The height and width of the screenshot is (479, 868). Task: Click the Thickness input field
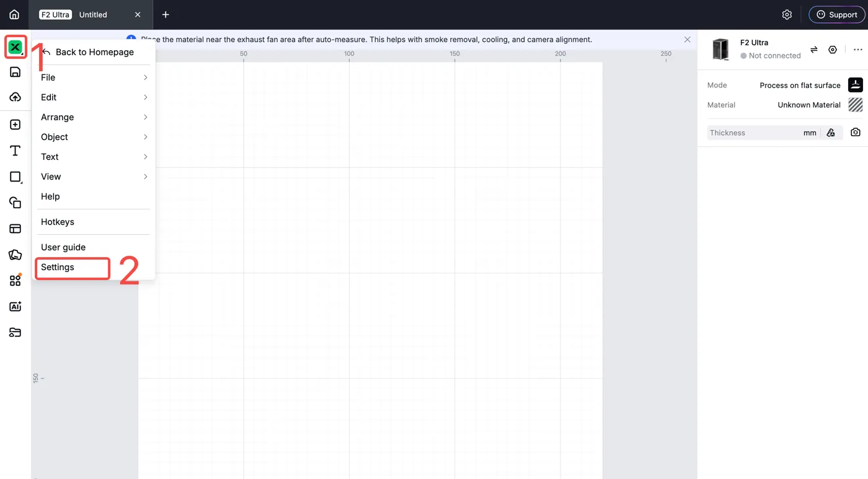click(763, 133)
